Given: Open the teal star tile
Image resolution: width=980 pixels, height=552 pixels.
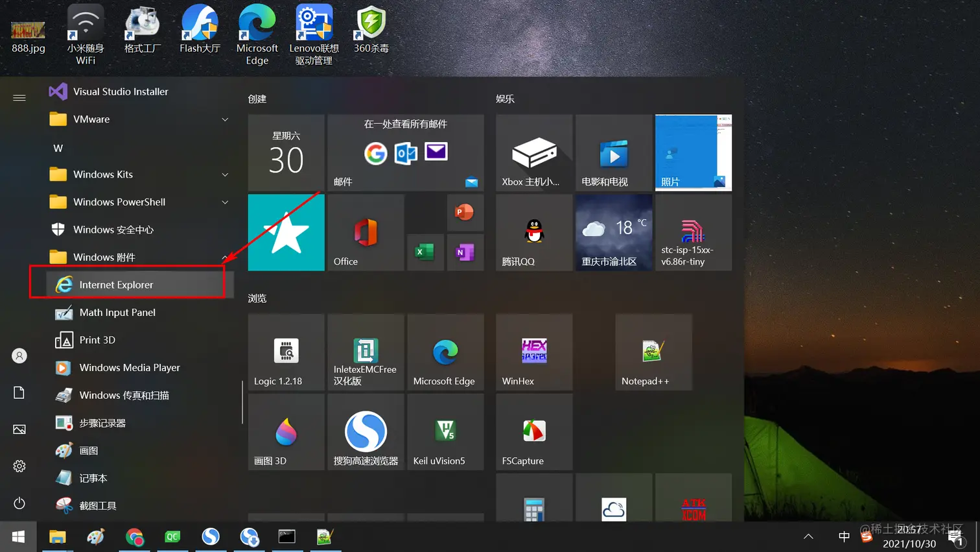Looking at the screenshot, I should pyautogui.click(x=286, y=233).
